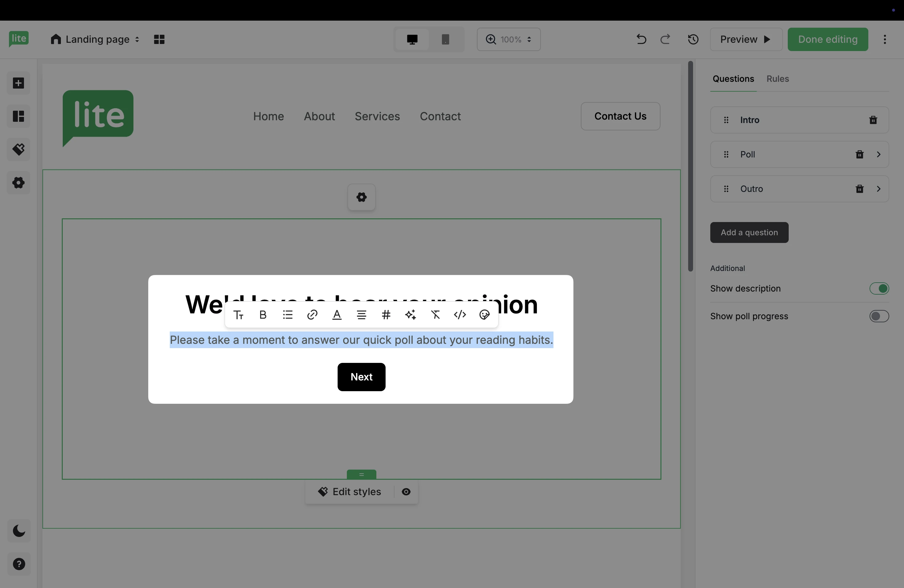Open version history clock icon
This screenshot has height=588, width=904.
click(693, 39)
